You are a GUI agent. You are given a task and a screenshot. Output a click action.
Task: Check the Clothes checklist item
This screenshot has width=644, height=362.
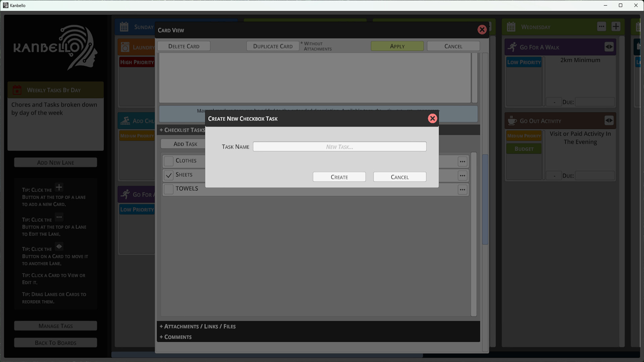point(169,161)
